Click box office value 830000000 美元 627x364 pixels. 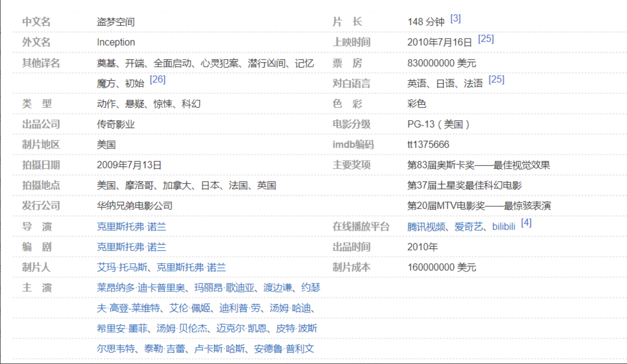[x=442, y=63]
